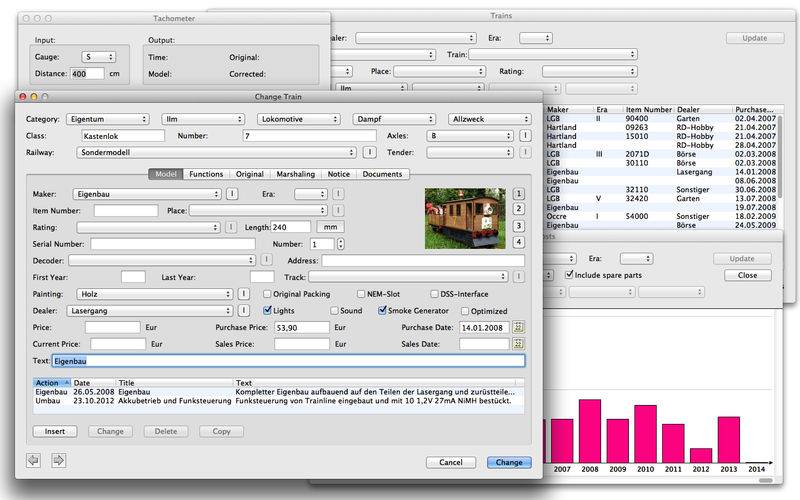Image resolution: width=800 pixels, height=500 pixels.
Task: Uncheck the Smoke Generator option
Action: pos(381,311)
